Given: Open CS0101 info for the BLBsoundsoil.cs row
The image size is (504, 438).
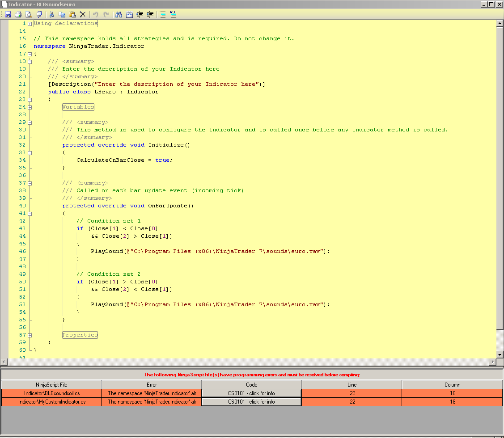Looking at the screenshot, I should pyautogui.click(x=251, y=393).
